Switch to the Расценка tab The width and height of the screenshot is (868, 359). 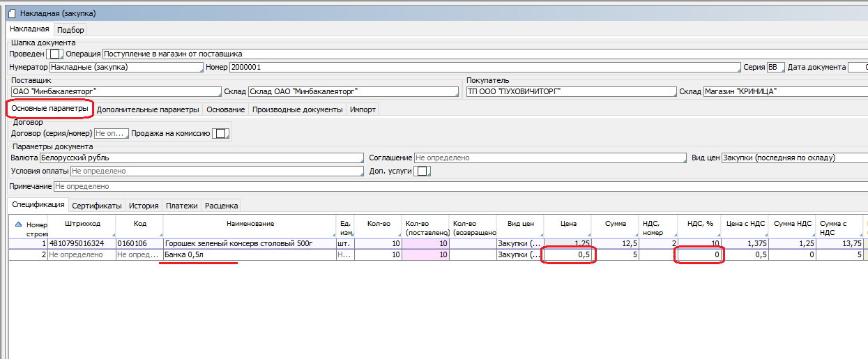coord(221,206)
